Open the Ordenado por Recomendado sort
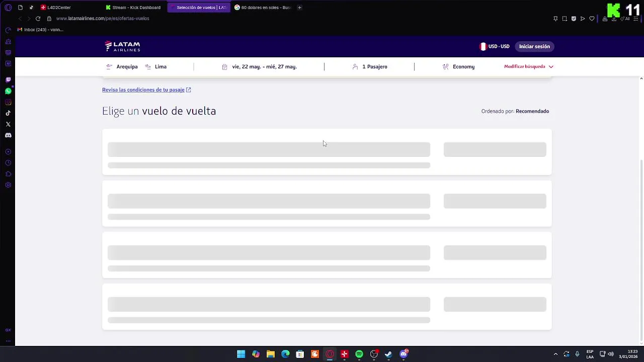This screenshot has width=644, height=362. click(x=515, y=111)
